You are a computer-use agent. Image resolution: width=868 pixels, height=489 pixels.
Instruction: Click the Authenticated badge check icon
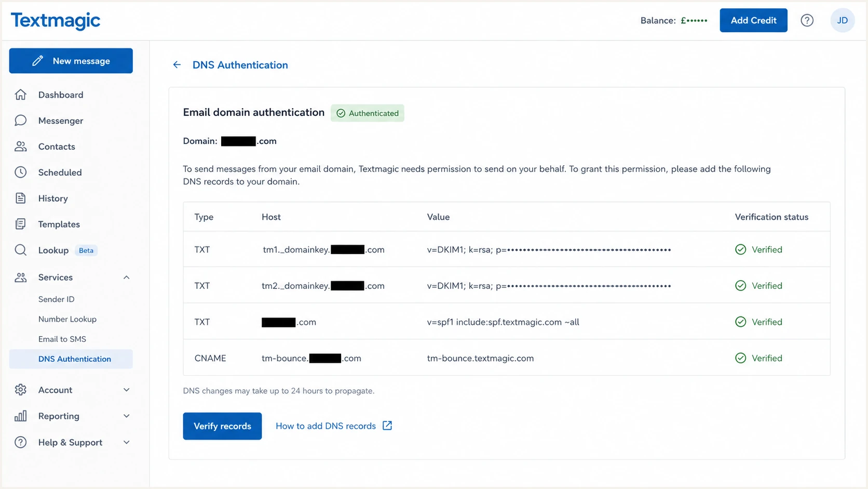click(x=341, y=113)
